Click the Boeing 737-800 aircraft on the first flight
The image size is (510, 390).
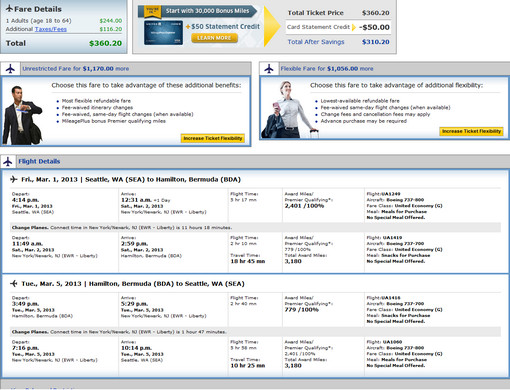tap(405, 200)
